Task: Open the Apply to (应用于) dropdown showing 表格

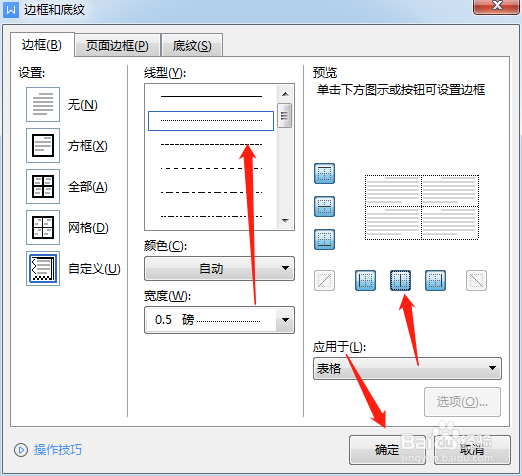Action: 407,368
